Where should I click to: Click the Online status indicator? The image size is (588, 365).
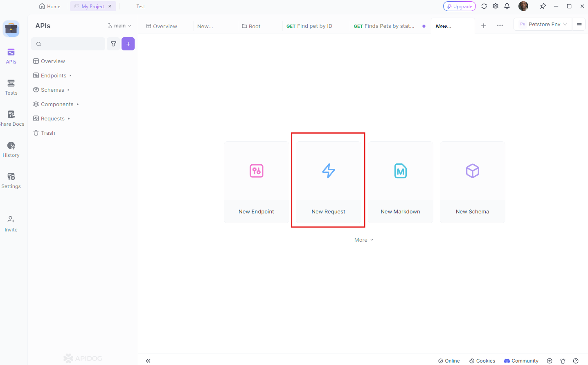tap(449, 361)
